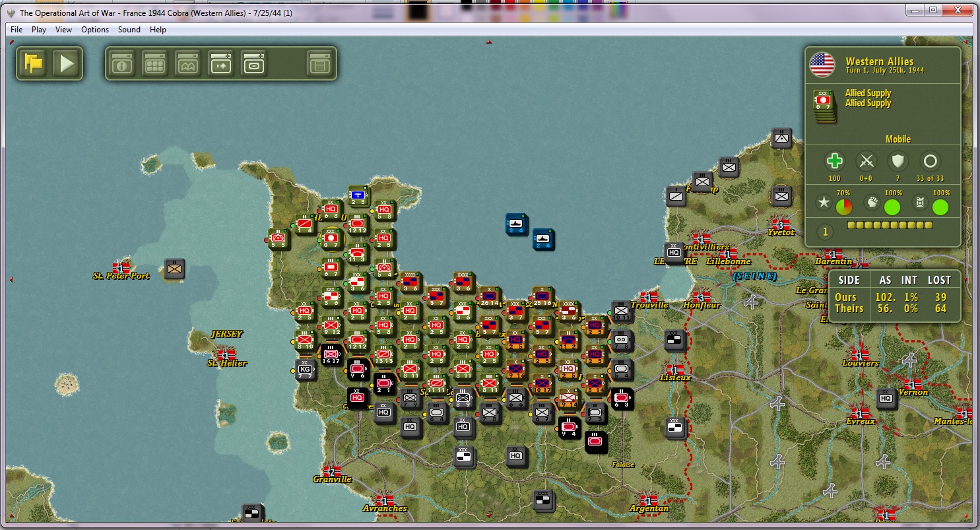Click the 70% proficiency pie indicator

point(843,207)
